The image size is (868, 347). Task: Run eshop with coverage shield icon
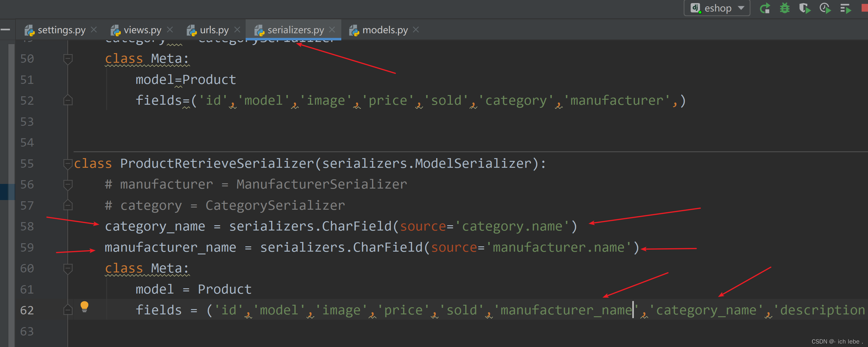tap(805, 8)
